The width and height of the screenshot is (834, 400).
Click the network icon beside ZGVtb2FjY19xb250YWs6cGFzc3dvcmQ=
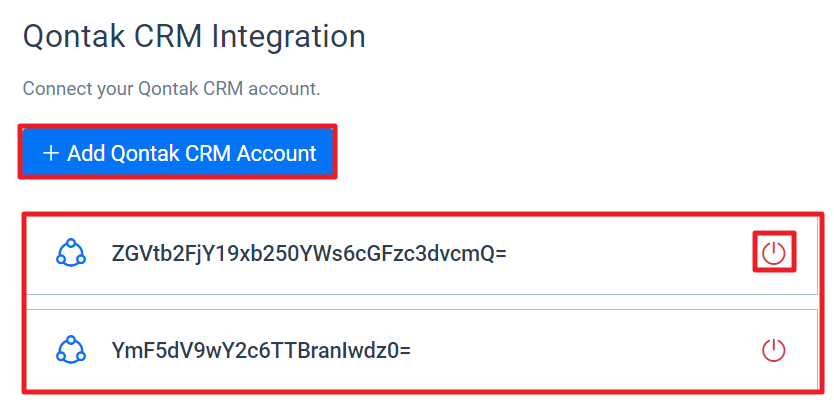(71, 252)
